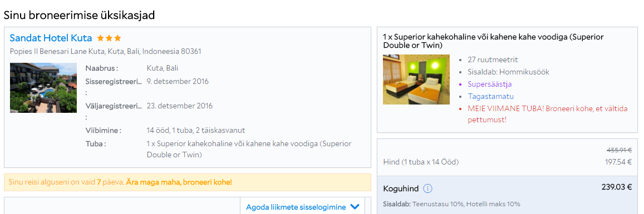Click the Väljaregistreerimine date 23. detsember 2016
The height and width of the screenshot is (214, 644).
[180, 106]
